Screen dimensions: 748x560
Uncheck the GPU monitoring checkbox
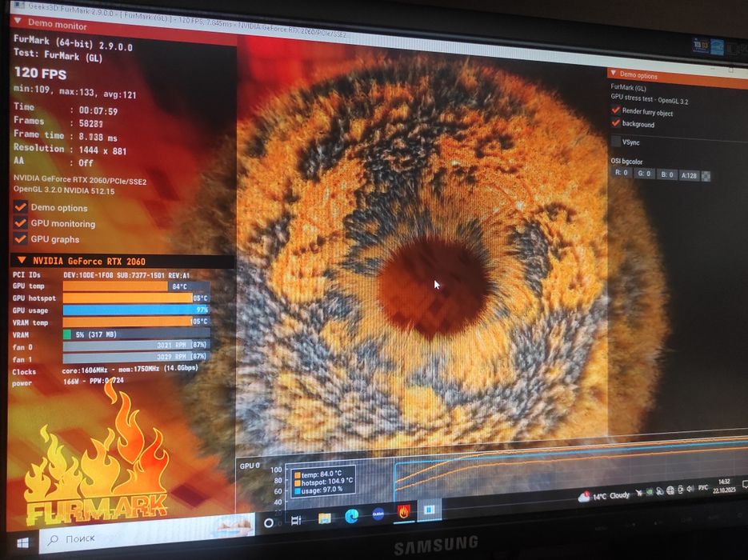[20, 222]
